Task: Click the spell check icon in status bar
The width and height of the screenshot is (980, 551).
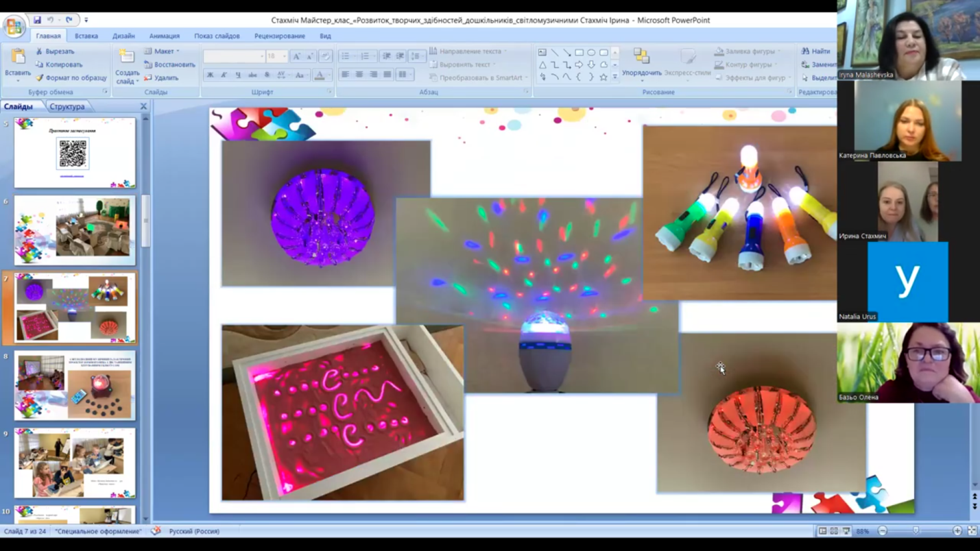Action: (x=156, y=531)
